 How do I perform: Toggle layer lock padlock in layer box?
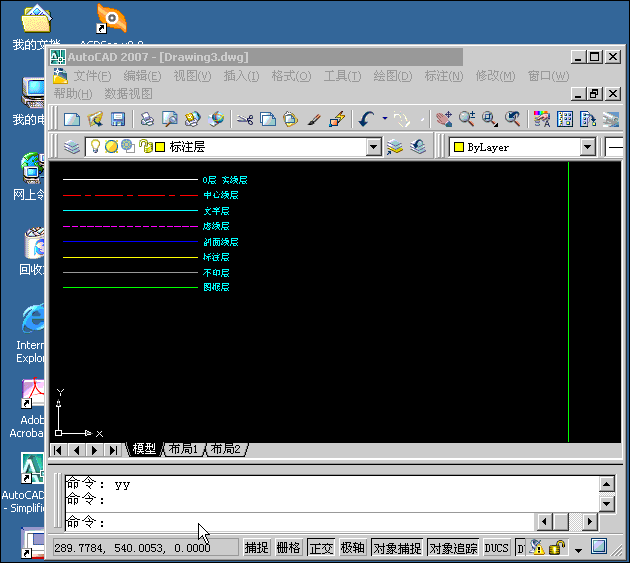(146, 147)
